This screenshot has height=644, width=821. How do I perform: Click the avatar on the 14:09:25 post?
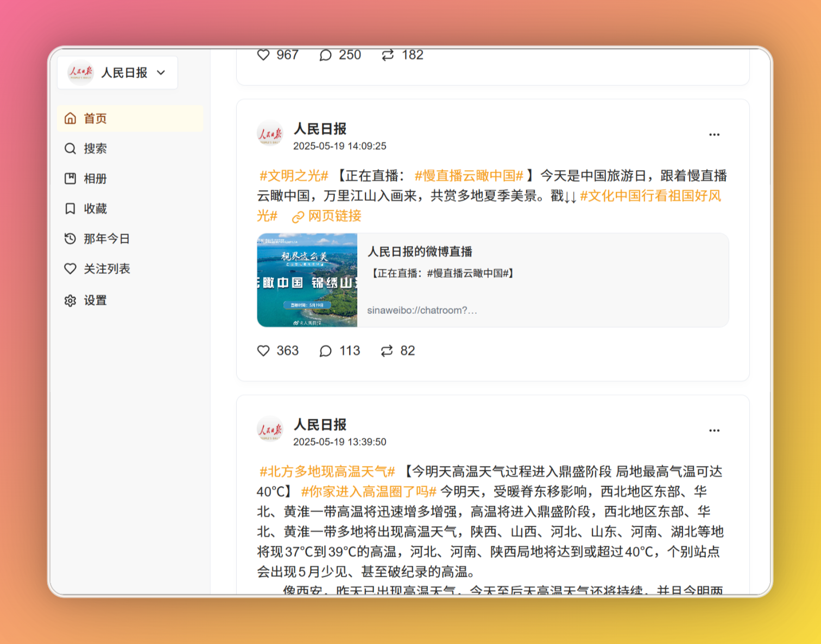pyautogui.click(x=270, y=134)
